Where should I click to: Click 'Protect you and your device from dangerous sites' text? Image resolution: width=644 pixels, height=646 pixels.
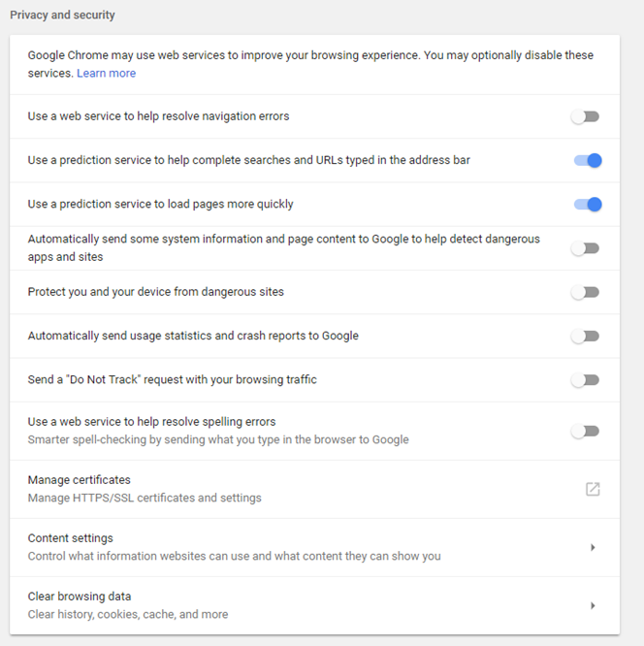[156, 292]
